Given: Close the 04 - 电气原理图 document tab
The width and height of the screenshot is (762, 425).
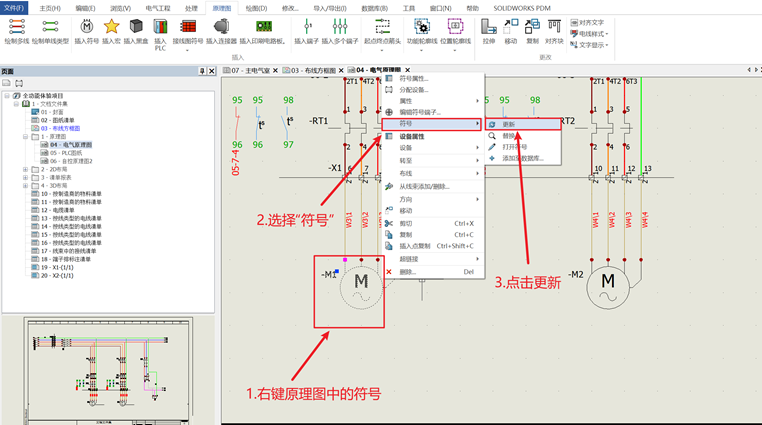Looking at the screenshot, I should pos(408,70).
